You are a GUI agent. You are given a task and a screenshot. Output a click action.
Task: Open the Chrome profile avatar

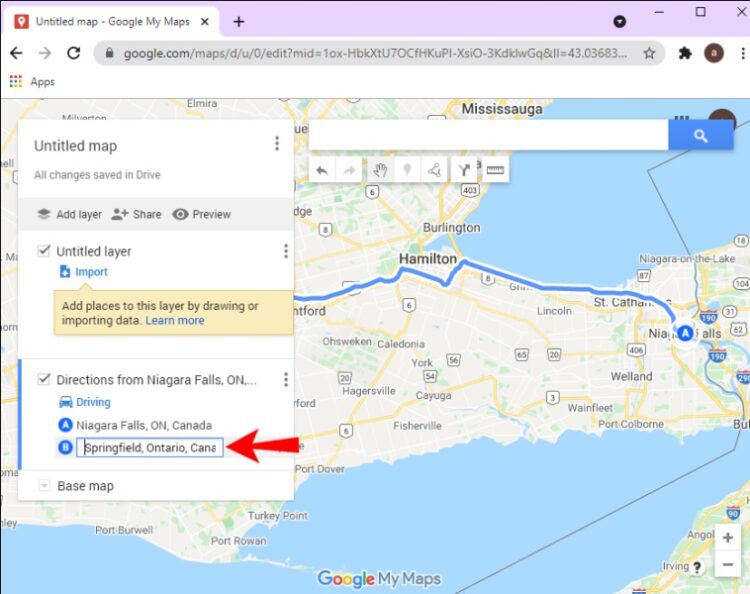coord(714,53)
